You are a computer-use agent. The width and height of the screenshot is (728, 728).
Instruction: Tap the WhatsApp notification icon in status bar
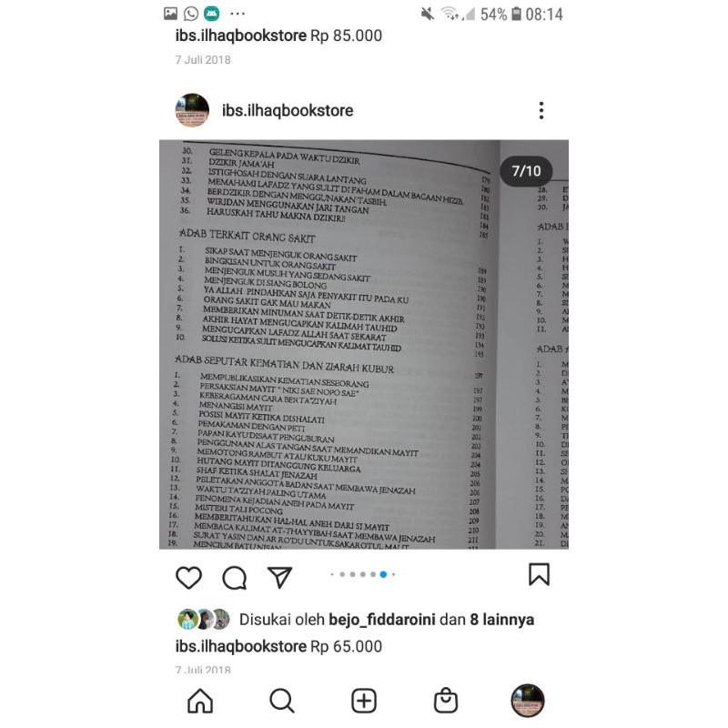click(191, 14)
